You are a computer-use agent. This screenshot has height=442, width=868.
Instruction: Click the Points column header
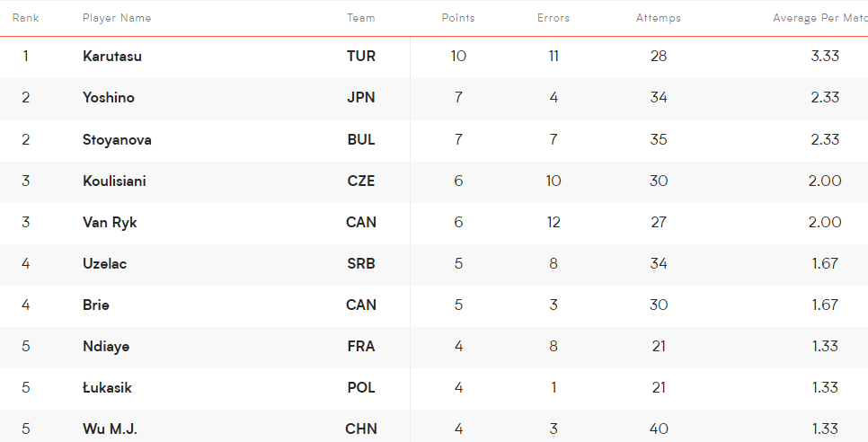click(x=458, y=18)
